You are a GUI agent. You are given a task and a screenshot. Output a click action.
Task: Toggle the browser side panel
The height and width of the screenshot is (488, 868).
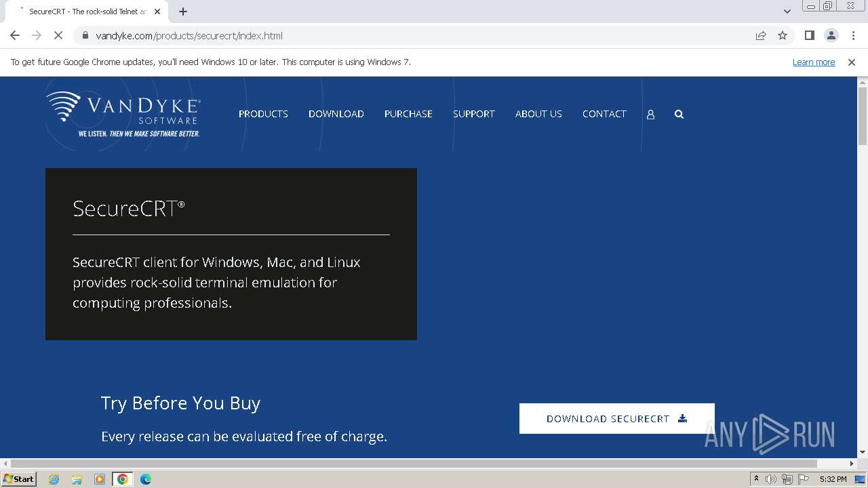click(810, 35)
